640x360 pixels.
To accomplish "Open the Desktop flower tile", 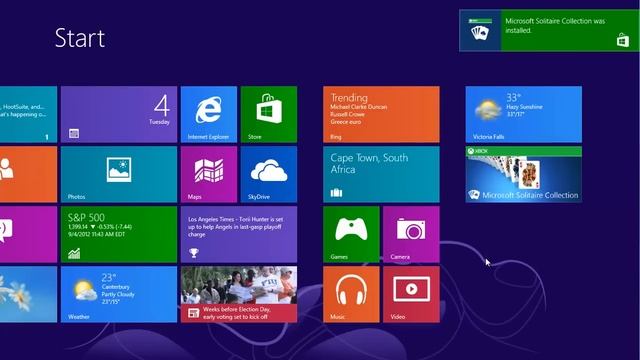I will coord(28,294).
